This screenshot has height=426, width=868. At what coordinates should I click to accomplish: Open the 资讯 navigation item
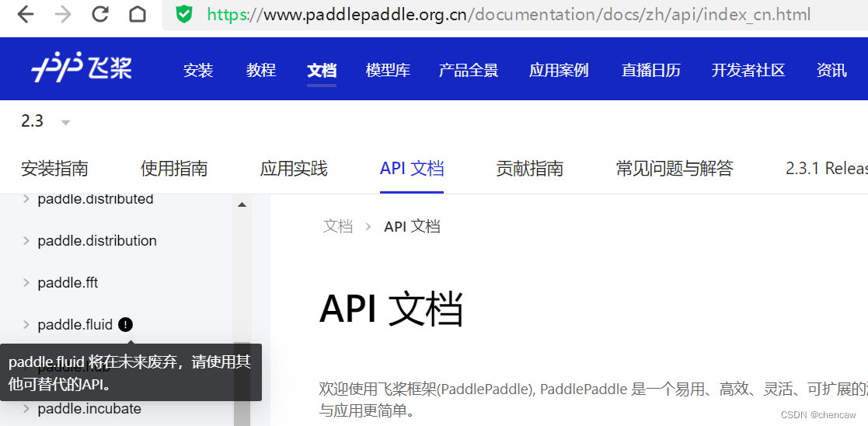click(x=831, y=71)
